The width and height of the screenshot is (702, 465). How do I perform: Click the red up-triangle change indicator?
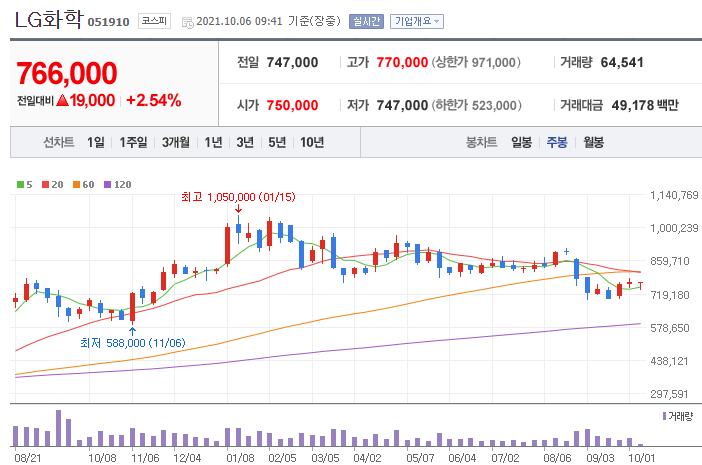click(63, 100)
